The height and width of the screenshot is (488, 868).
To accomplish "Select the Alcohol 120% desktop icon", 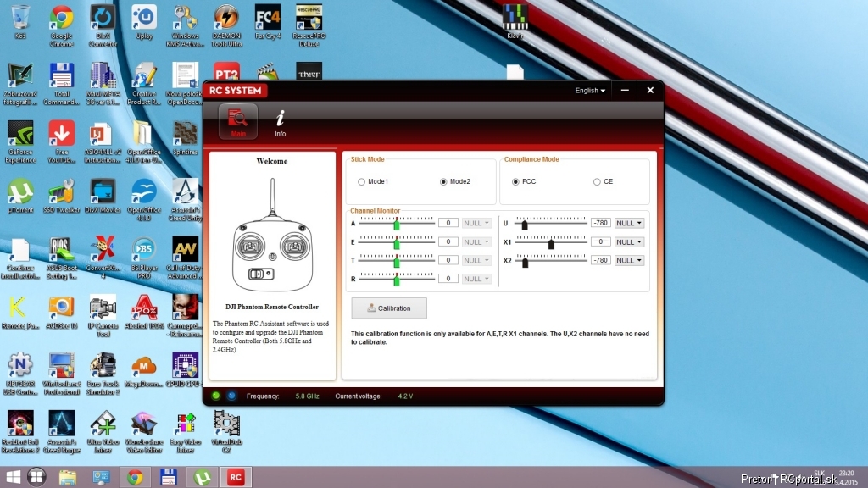I will (144, 313).
